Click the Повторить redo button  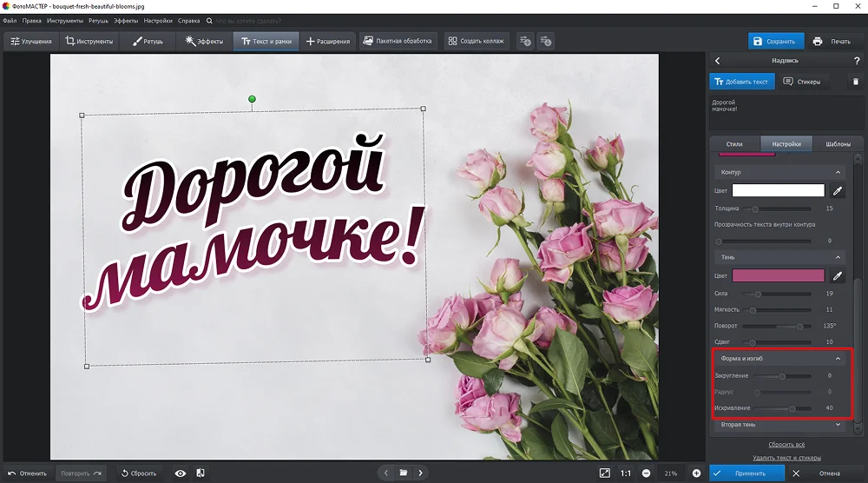point(81,473)
